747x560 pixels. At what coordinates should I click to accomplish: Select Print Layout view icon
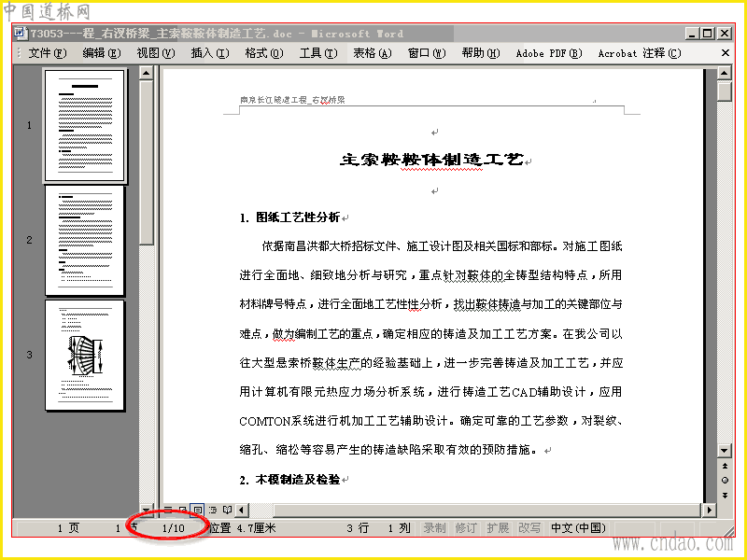[197, 510]
